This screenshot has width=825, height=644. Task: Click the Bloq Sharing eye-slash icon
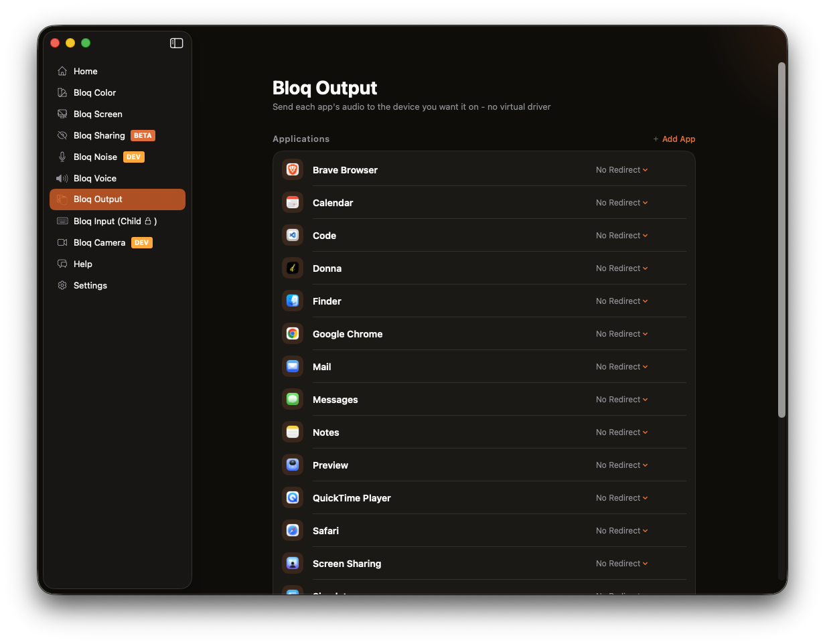coord(62,135)
